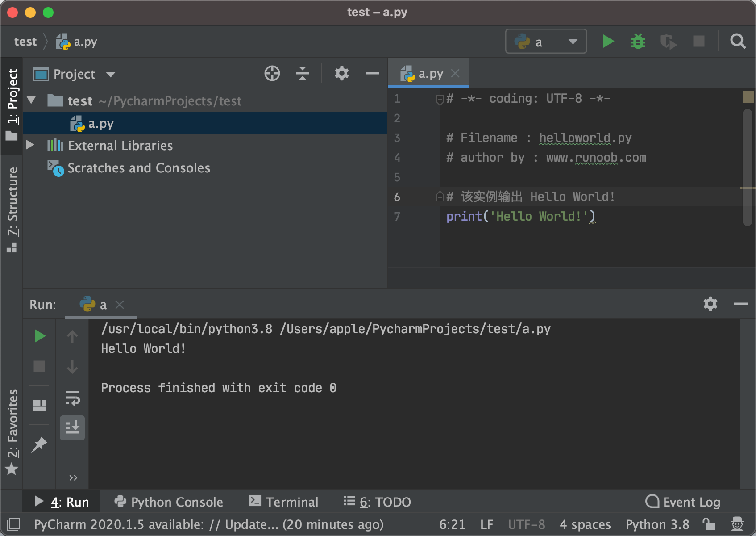Run with coverage icon in toolbar

click(x=668, y=42)
